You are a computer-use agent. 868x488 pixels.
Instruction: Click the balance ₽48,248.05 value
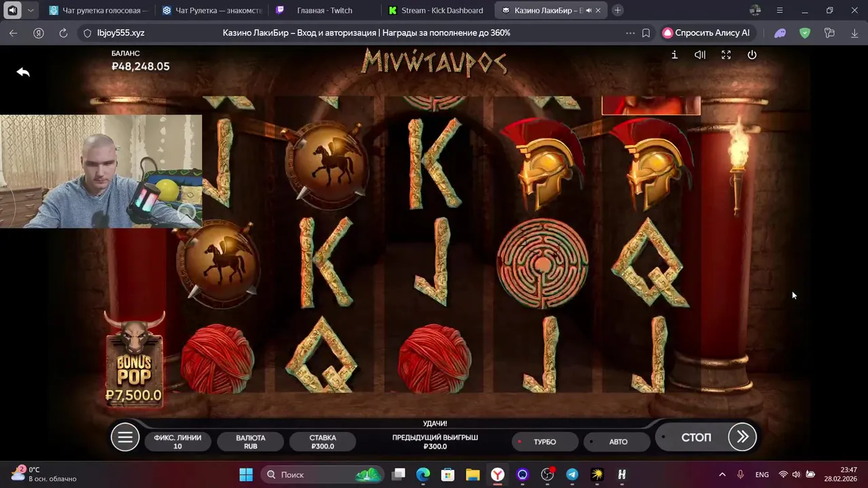tap(140, 66)
